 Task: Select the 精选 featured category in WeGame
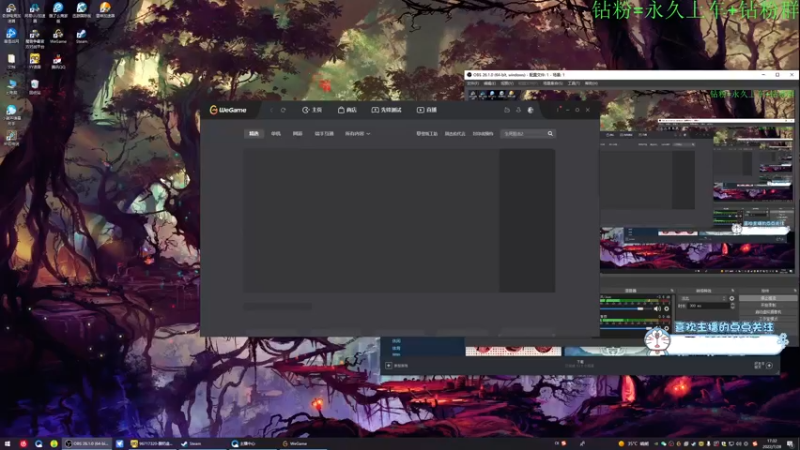254,134
